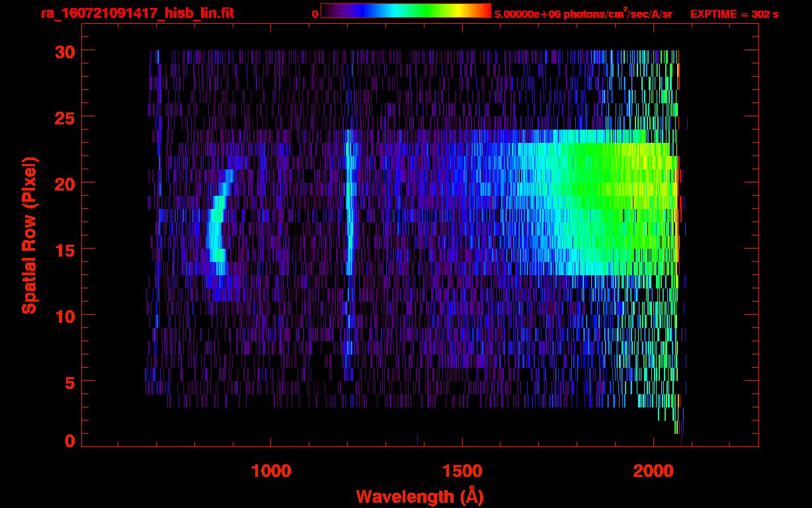This screenshot has width=812, height=508.
Task: Click the x-axis tick label 1000
Action: coord(270,471)
